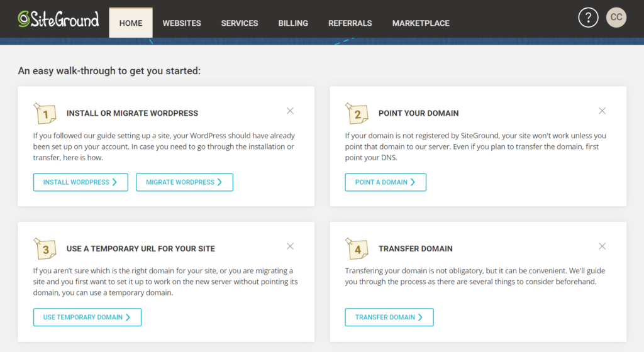Go to the Marketplace tab
Viewport: 644px width, 352px height.
click(x=421, y=23)
